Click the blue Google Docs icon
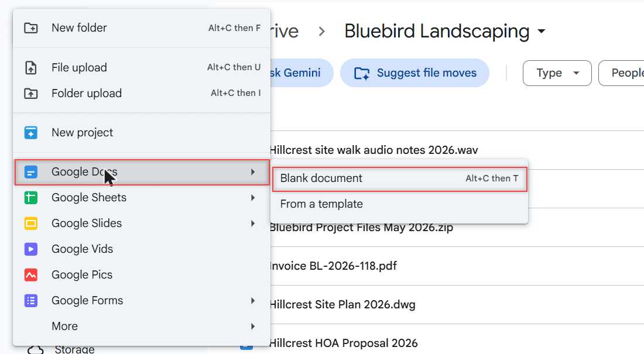Screen dimensions: 644x354 coord(31,171)
